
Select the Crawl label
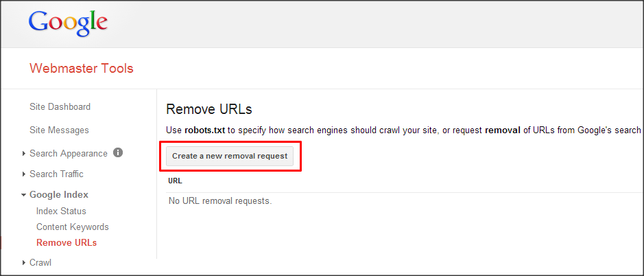pos(40,262)
